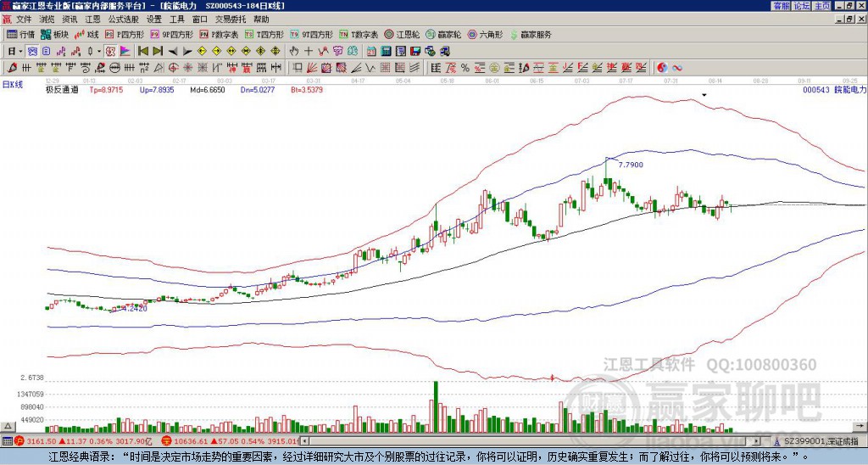This screenshot has height=465, width=868.
Task: Toggle the 极 extreme-channel indicator button
Action: pyautogui.click(x=110, y=52)
